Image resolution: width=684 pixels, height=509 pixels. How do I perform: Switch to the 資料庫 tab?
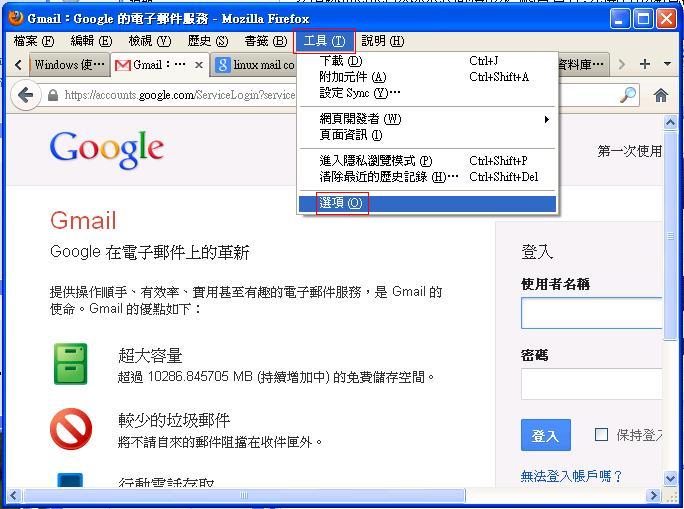pos(583,65)
